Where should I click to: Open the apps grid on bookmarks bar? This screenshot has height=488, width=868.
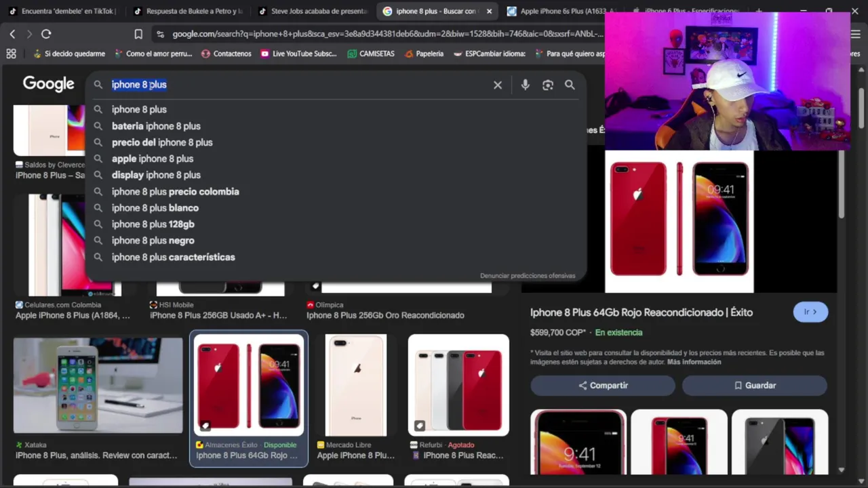point(11,54)
